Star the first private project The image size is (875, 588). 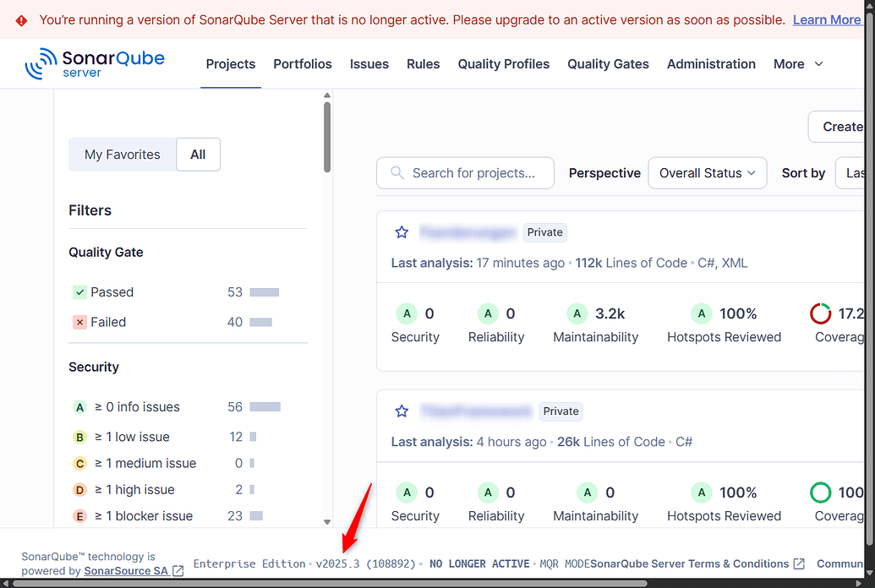pyautogui.click(x=402, y=231)
